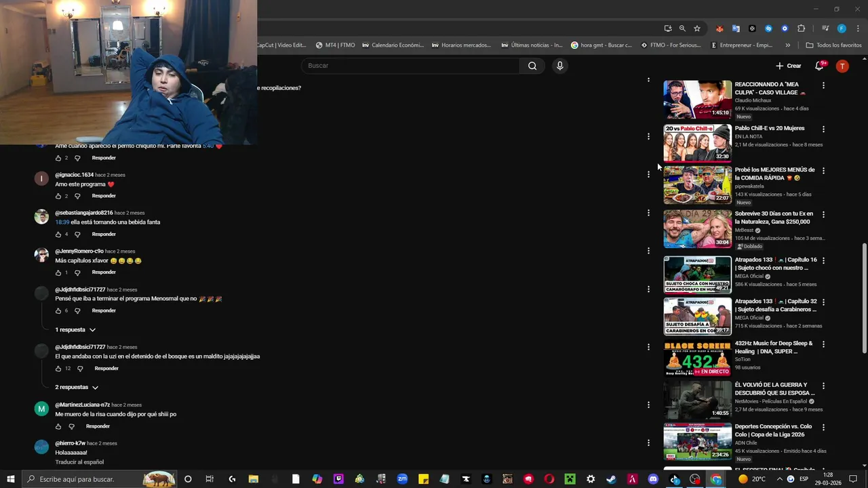Open options menu for 'Deportes Concepción vs. Colo Colo'

click(823, 428)
